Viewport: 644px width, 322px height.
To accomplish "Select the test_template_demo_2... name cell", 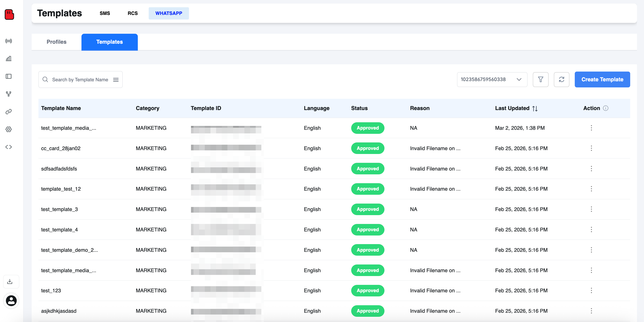I will (69, 250).
